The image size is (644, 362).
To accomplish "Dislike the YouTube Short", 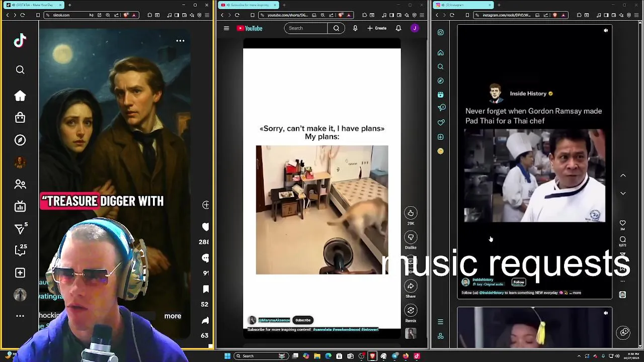I will click(411, 237).
